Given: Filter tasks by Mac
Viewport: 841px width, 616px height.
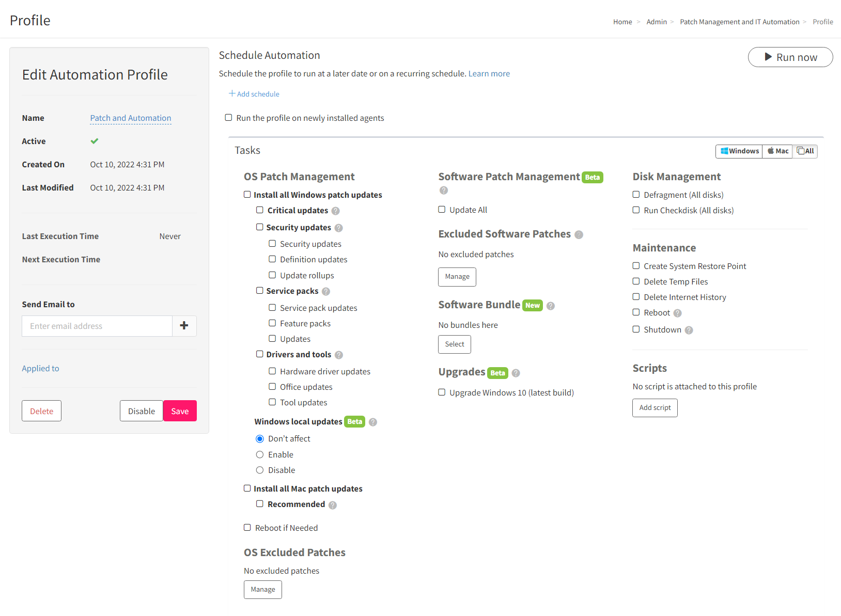Looking at the screenshot, I should coord(777,151).
